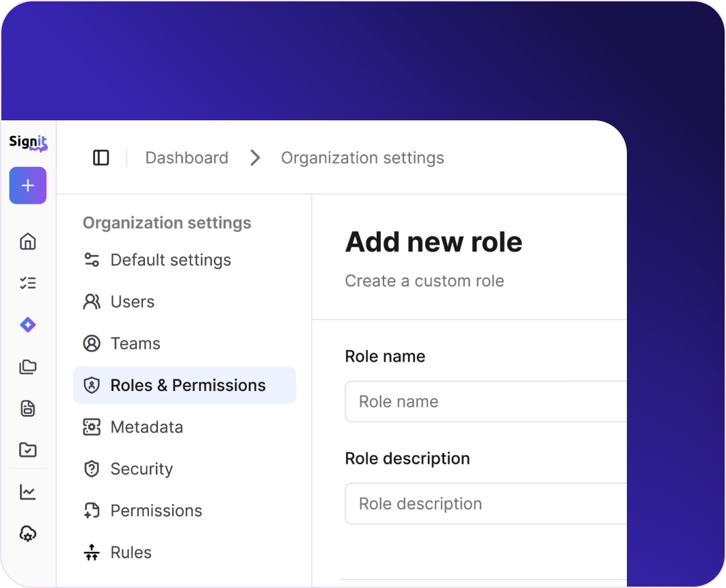The width and height of the screenshot is (726, 588).
Task: Toggle the sidebar panel collapse icon
Action: click(x=101, y=158)
